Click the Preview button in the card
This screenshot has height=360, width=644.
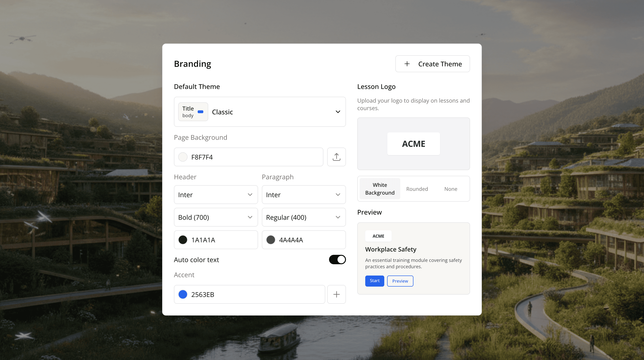tap(400, 281)
